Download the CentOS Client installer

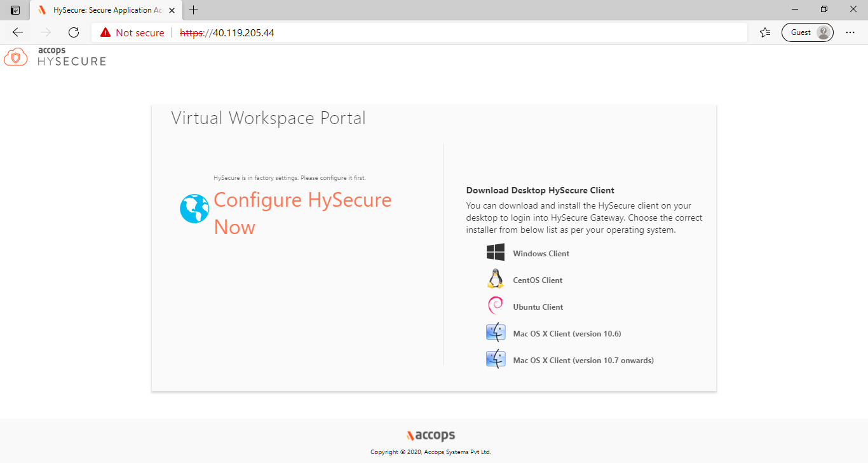538,280
